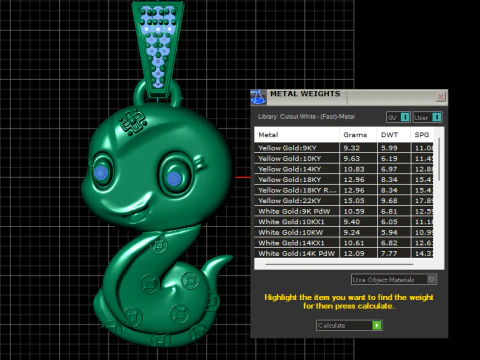Image resolution: width=480 pixels, height=360 pixels.
Task: Click the 9.32 grams value
Action: [351, 148]
